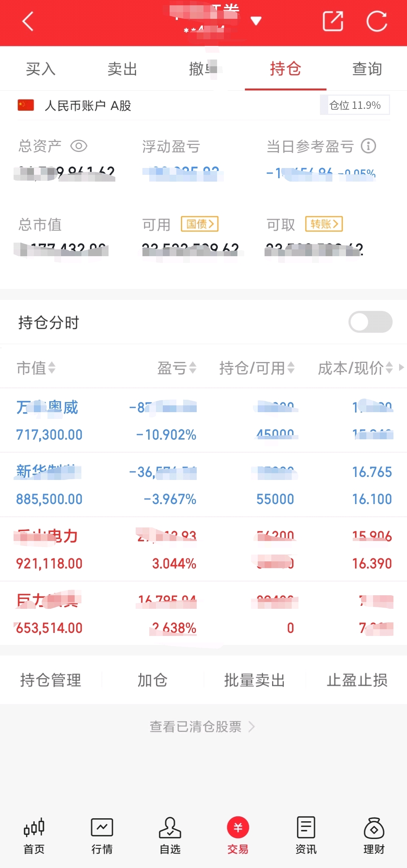407x868 pixels.
Task: Expand the account dropdown triangle in the header
Action: tap(256, 21)
